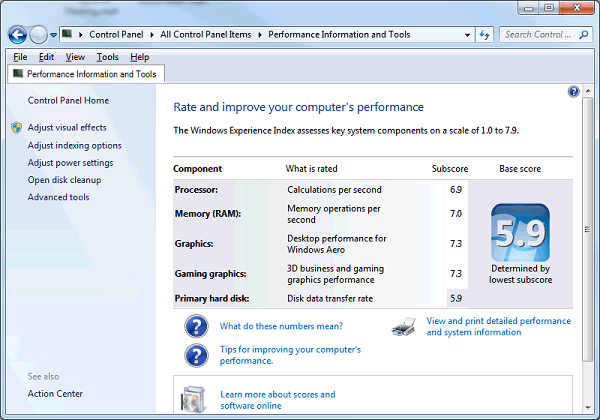Click the scrollbar down arrow

click(588, 408)
